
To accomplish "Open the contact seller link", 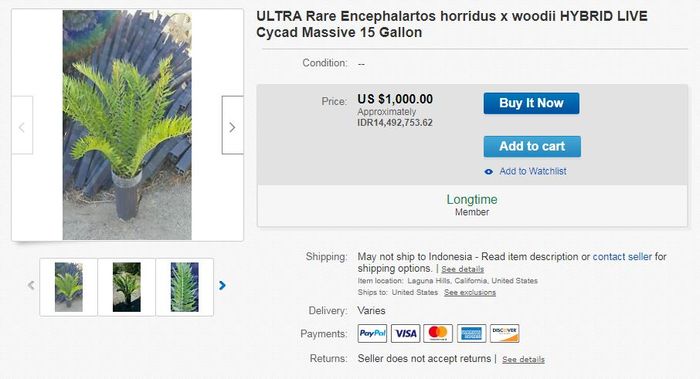I will click(x=622, y=257).
